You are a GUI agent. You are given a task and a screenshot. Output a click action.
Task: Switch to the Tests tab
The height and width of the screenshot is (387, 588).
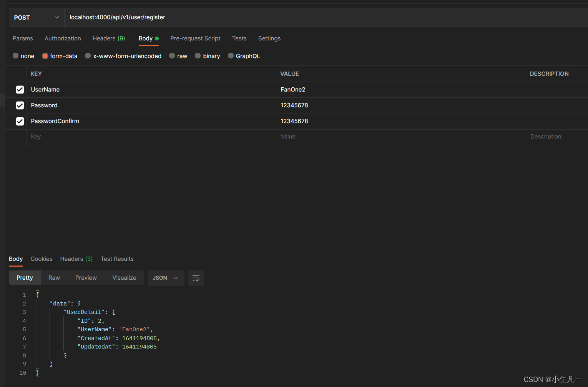tap(239, 38)
